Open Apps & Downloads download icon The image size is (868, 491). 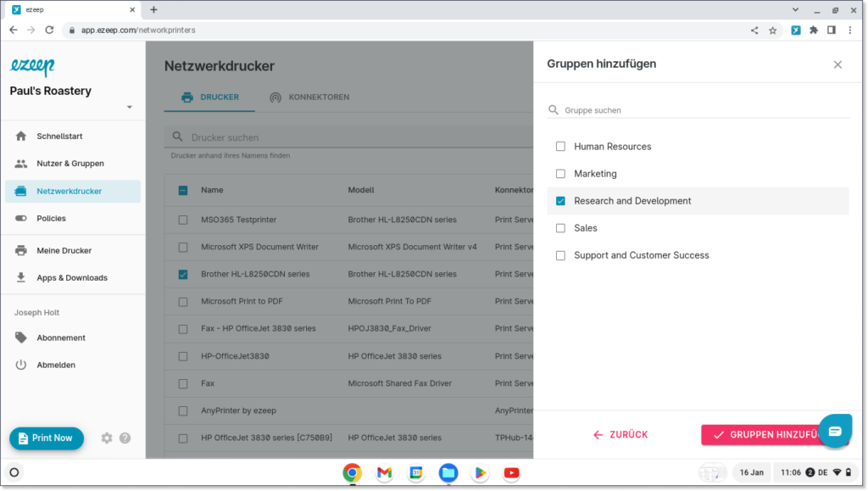tap(21, 277)
